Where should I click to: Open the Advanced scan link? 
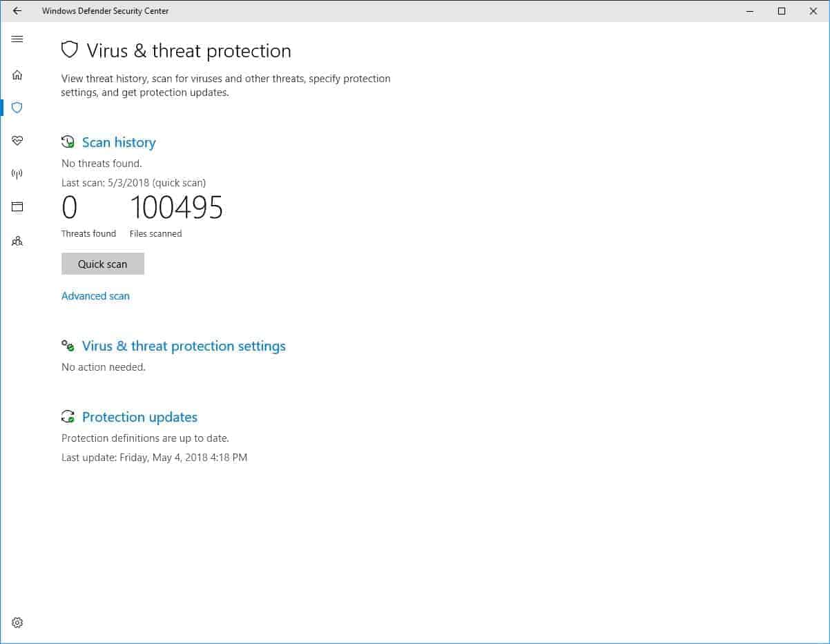[x=95, y=296]
